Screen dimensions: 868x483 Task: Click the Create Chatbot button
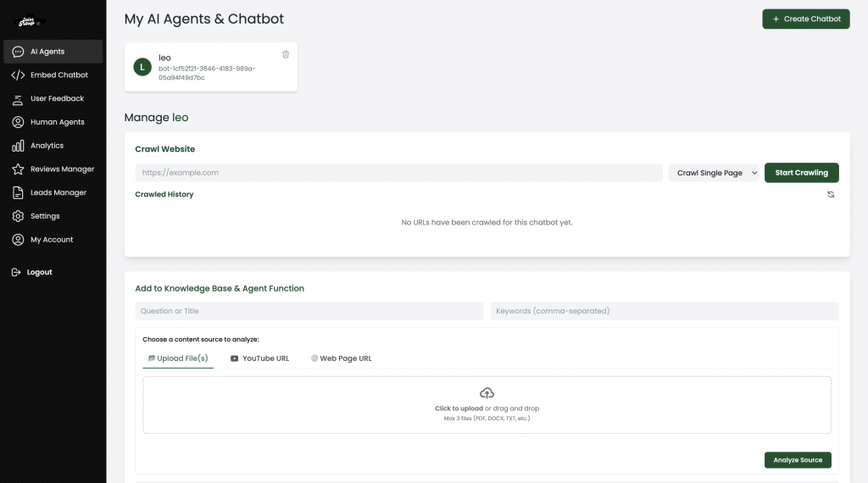pos(805,19)
